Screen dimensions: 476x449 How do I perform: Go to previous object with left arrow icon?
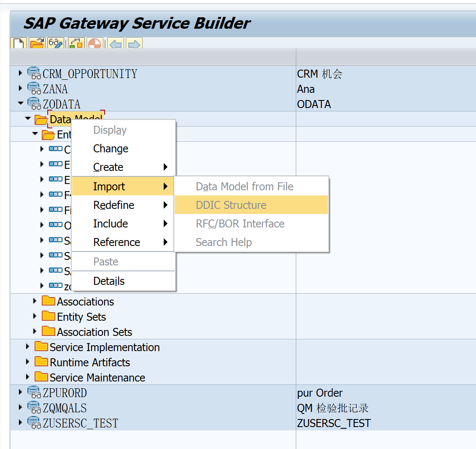[x=116, y=43]
